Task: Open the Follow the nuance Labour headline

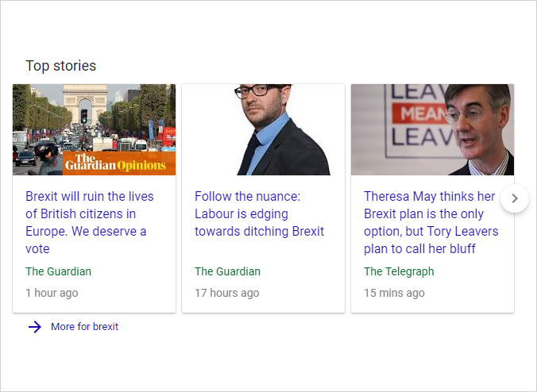Action: tap(259, 213)
